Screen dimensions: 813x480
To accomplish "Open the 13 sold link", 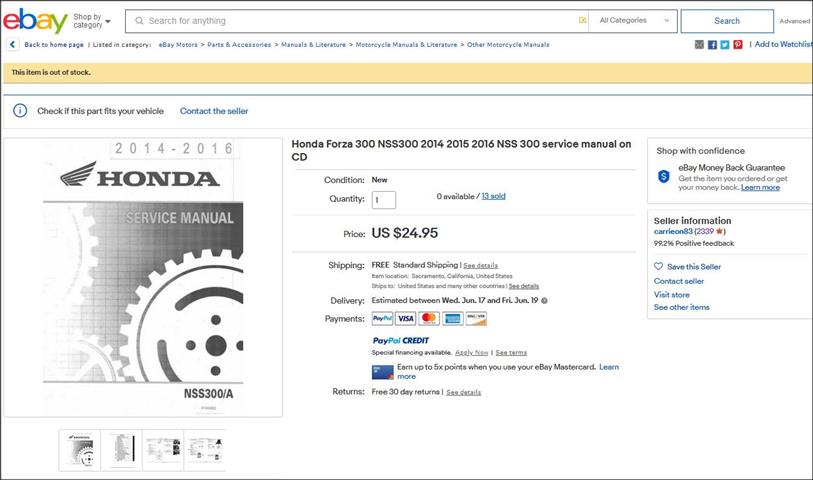I will coord(493,196).
